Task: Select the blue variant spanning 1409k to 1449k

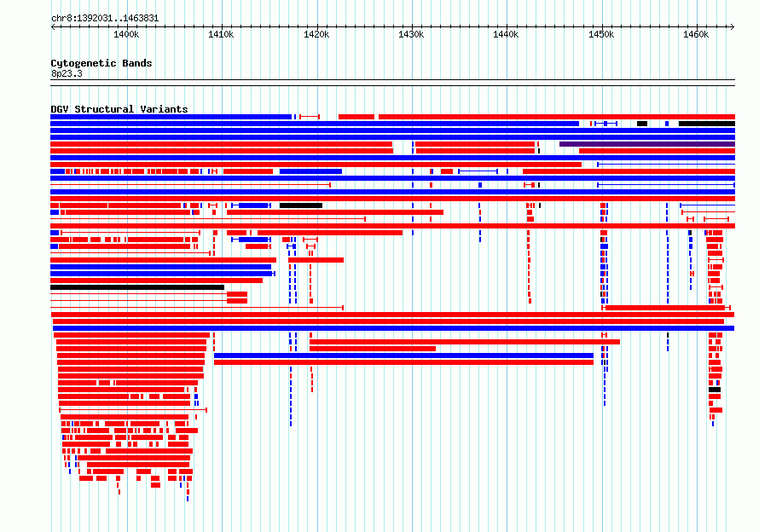Action: pyautogui.click(x=403, y=356)
